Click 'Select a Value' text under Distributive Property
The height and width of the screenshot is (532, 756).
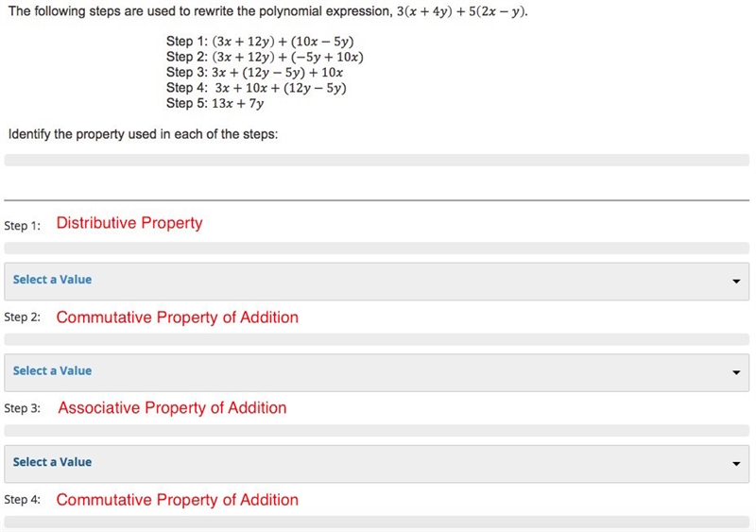(x=52, y=280)
